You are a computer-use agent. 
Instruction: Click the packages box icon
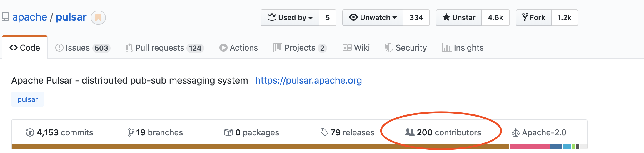(228, 133)
